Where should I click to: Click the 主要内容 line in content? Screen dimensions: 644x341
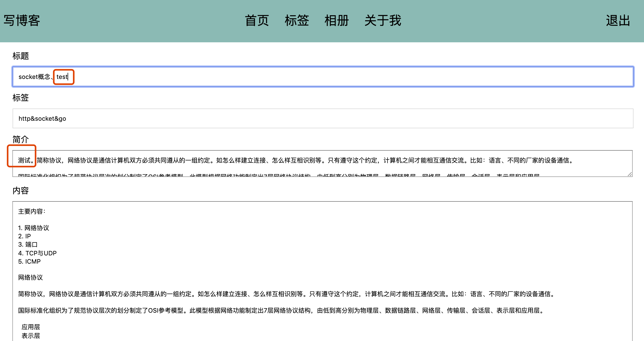coord(31,212)
